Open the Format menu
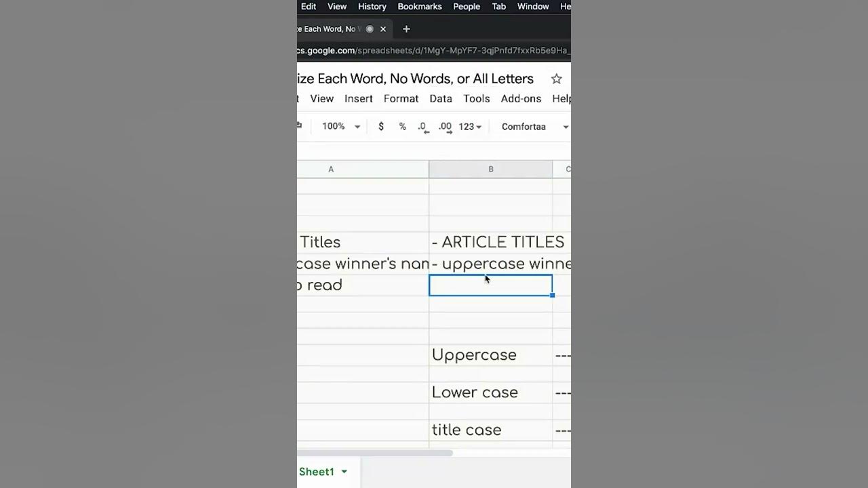This screenshot has width=868, height=488. pyautogui.click(x=401, y=99)
